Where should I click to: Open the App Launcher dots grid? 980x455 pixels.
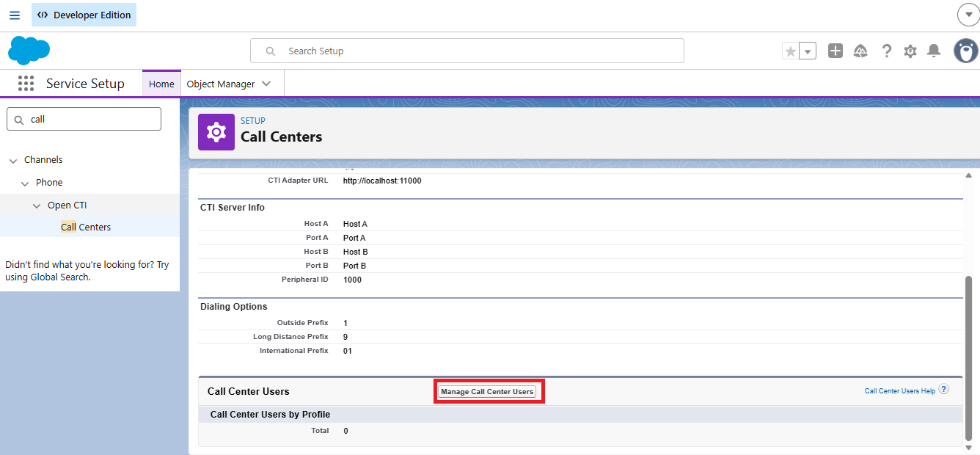[x=26, y=84]
